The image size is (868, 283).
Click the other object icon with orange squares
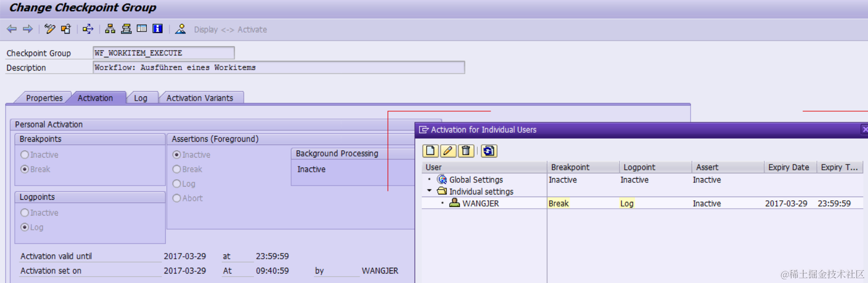click(x=66, y=29)
